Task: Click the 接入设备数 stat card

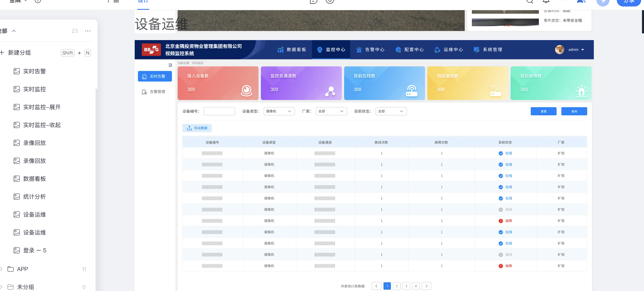Action: tap(218, 83)
